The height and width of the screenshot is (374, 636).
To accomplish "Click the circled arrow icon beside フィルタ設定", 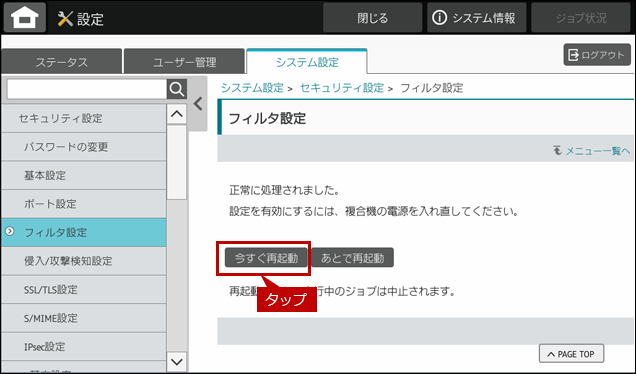I will 10,231.
